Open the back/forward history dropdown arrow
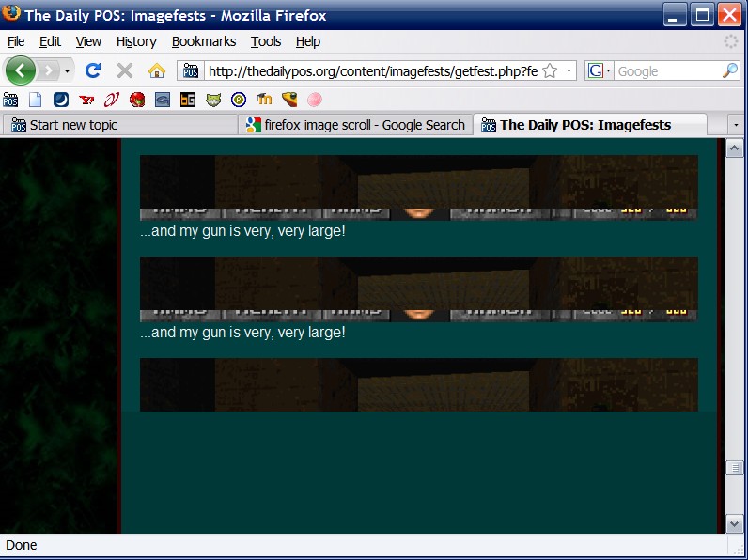The height and width of the screenshot is (560, 748). point(67,71)
